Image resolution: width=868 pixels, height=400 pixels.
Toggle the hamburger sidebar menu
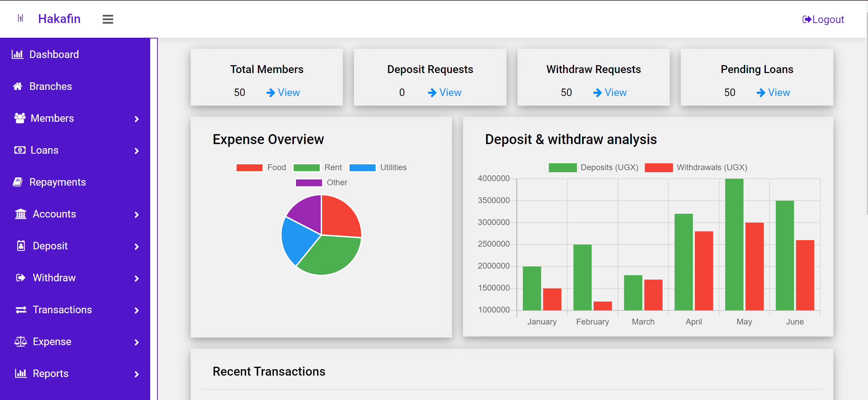(x=108, y=19)
